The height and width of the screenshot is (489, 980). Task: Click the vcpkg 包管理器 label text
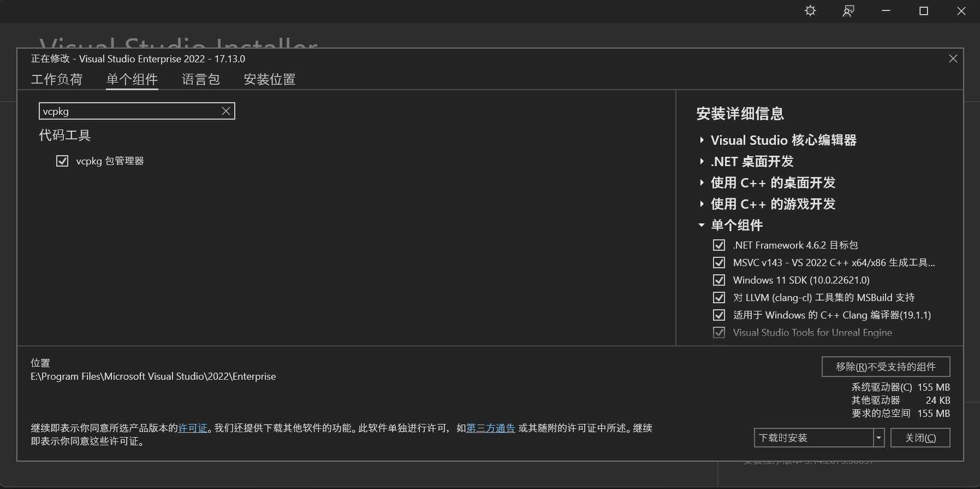pos(110,161)
